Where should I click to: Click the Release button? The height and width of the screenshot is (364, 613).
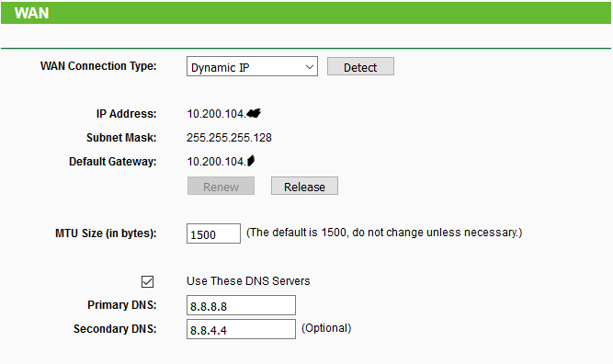(x=304, y=186)
